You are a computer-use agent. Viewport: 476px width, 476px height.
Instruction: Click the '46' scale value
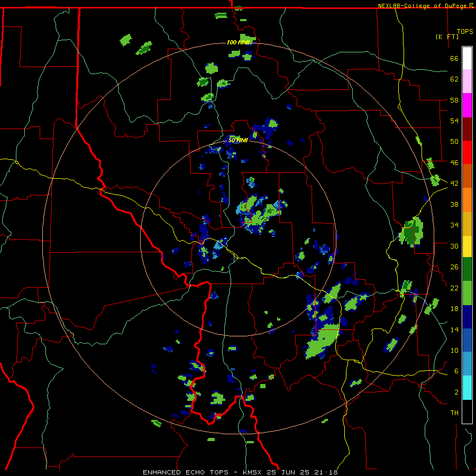454,162
